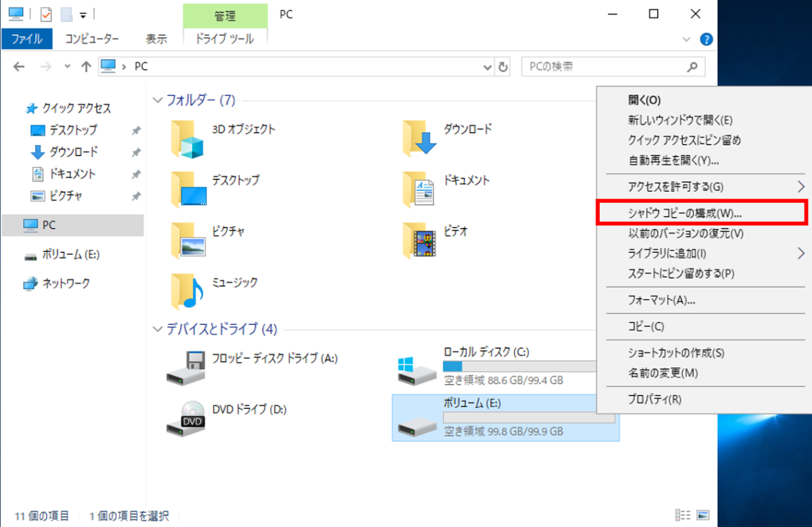
Task: Open the quick access toolbar customize dropdown
Action: pos(83,16)
